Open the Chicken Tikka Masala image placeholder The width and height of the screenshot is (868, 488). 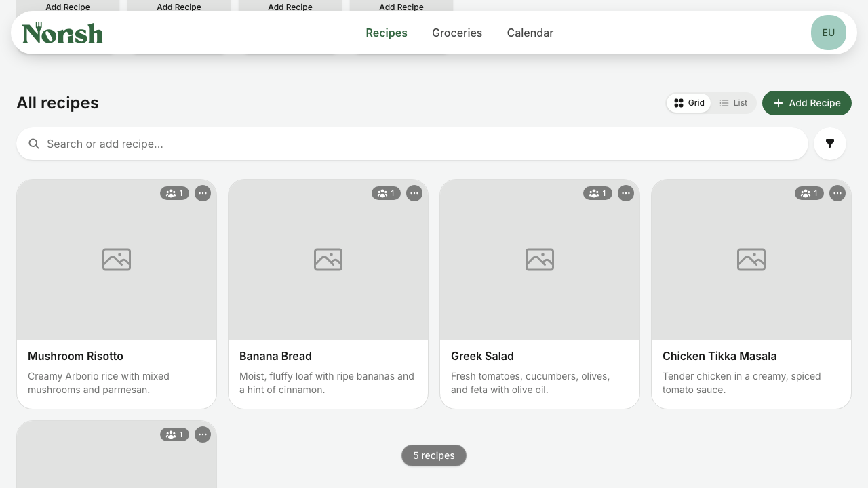(751, 260)
